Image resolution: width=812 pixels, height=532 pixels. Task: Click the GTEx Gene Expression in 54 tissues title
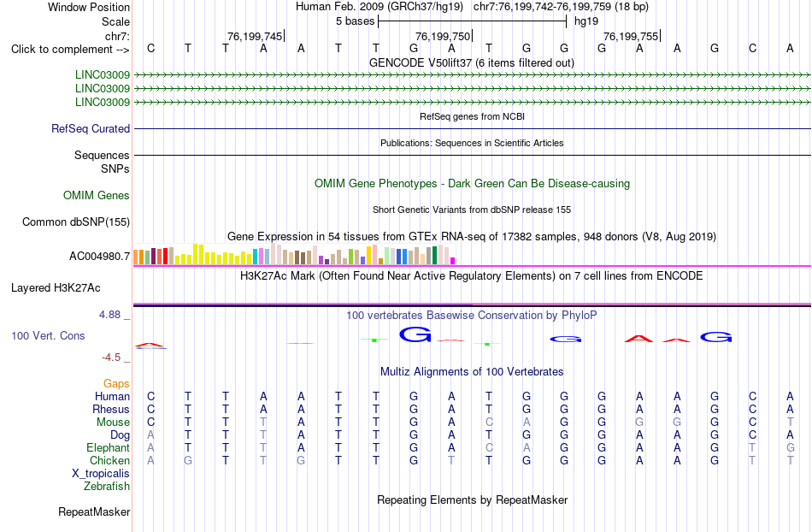[x=472, y=237]
